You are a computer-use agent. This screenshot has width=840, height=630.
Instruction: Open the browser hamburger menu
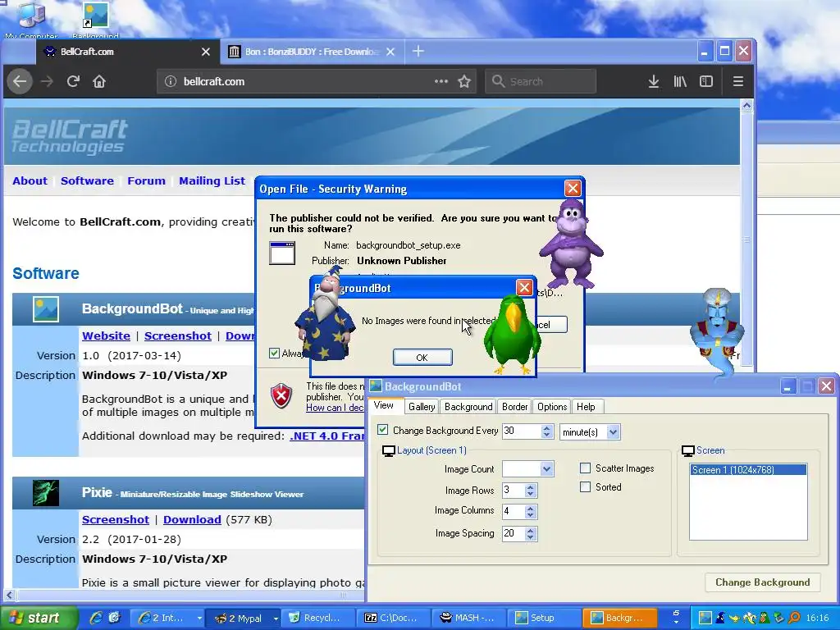click(x=738, y=81)
